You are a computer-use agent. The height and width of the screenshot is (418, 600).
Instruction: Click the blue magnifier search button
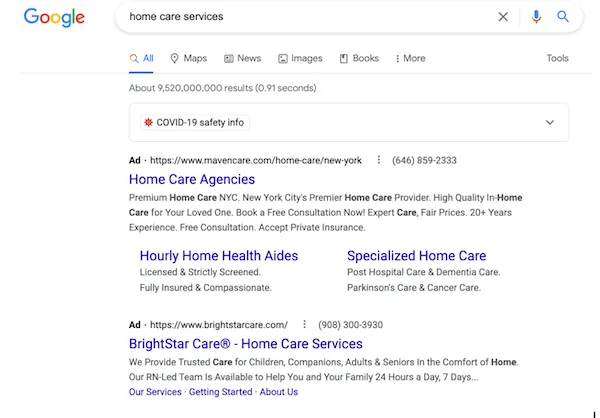click(x=563, y=17)
